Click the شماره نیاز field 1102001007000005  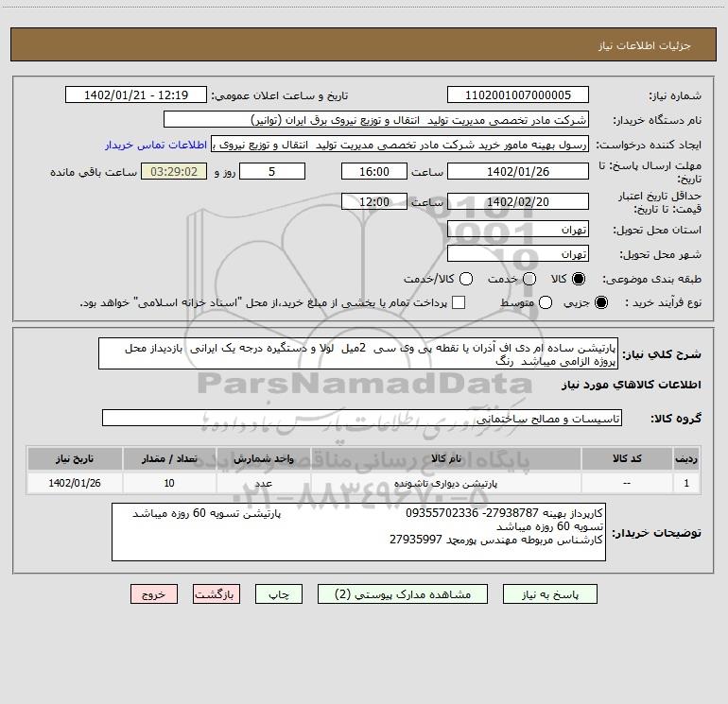[518, 95]
